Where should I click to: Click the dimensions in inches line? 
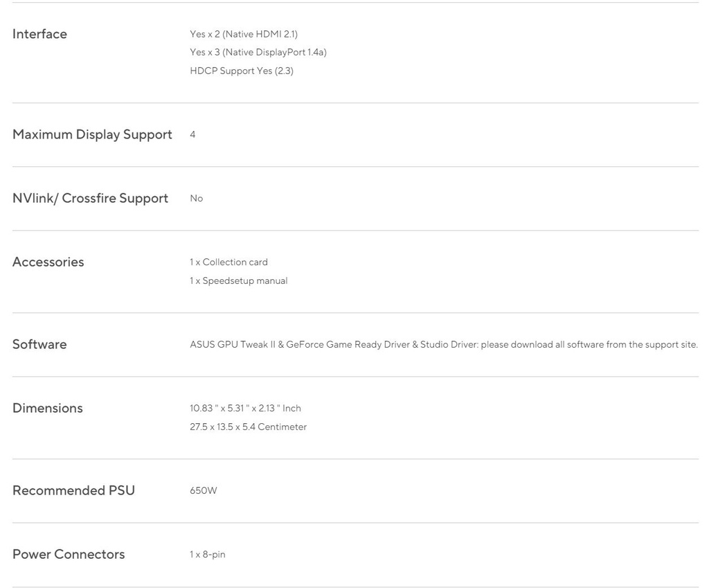245,409
